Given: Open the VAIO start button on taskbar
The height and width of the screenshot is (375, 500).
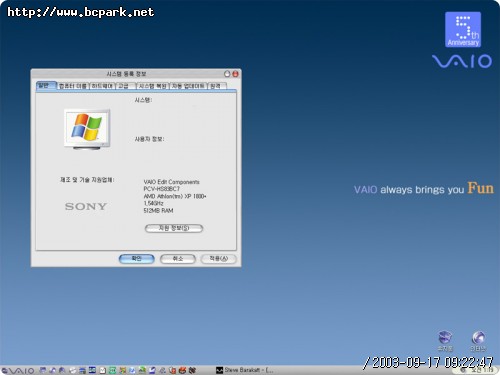Looking at the screenshot, I should pos(18,370).
